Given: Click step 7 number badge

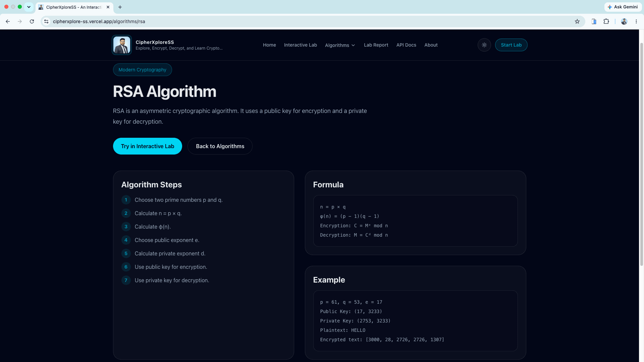Looking at the screenshot, I should pyautogui.click(x=126, y=280).
